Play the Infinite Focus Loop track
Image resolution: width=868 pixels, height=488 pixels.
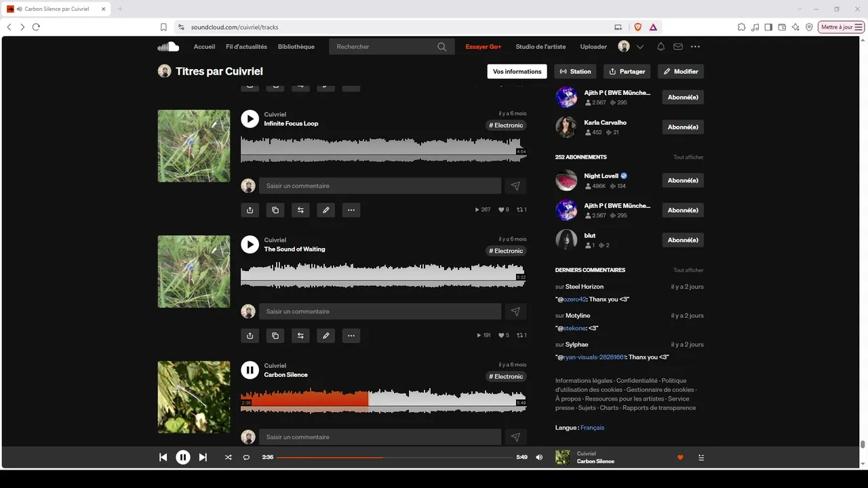(x=250, y=119)
